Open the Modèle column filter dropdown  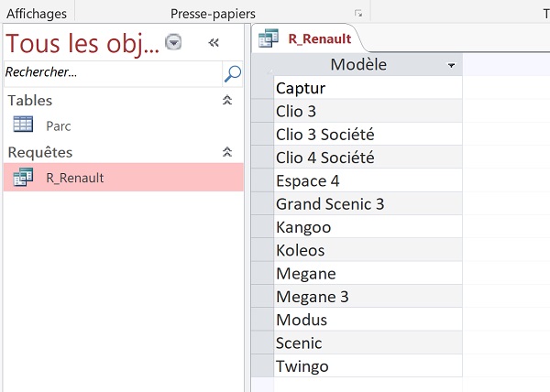coord(451,65)
